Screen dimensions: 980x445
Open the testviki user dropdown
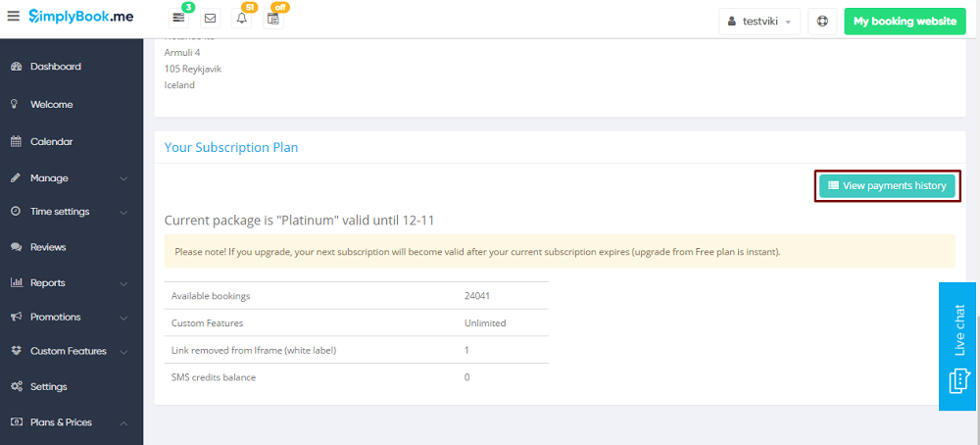click(x=759, y=21)
